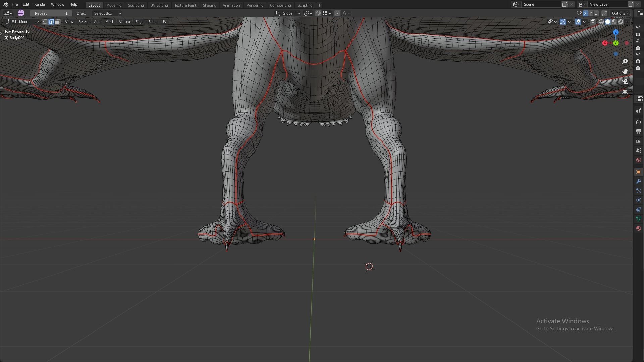Add a new view layer with the copy icon
Screen dimensions: 644x362
[x=631, y=4]
